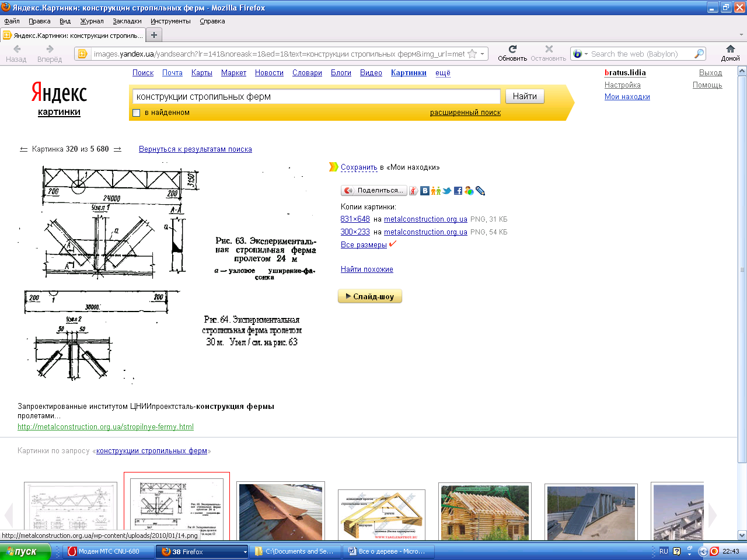The height and width of the screenshot is (560, 747).
Task: Share to Я.ру using the red figure icon
Action: click(x=413, y=191)
